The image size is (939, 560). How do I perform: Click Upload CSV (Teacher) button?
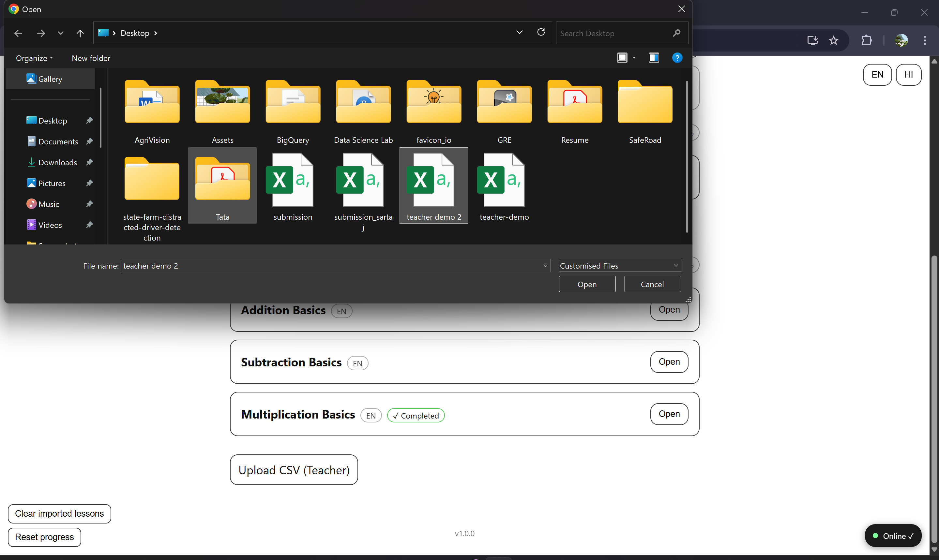tap(294, 470)
